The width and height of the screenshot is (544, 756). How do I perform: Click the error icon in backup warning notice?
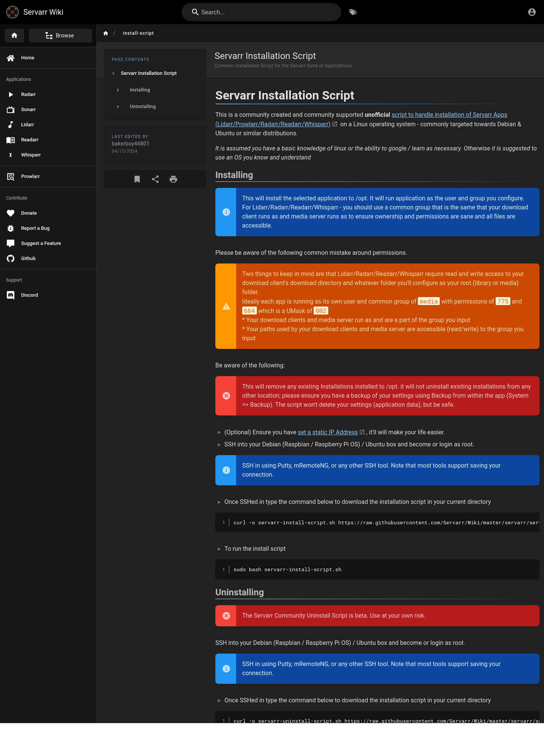[226, 396]
